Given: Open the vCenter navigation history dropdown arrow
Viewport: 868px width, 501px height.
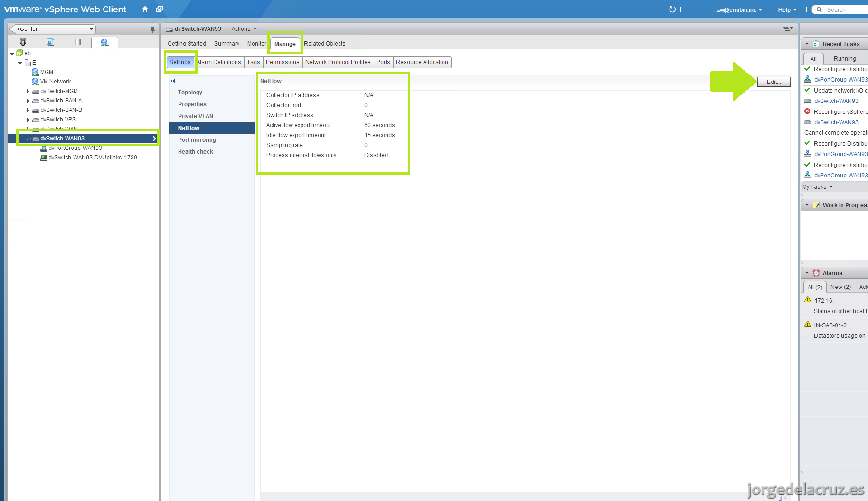Looking at the screenshot, I should (x=92, y=29).
